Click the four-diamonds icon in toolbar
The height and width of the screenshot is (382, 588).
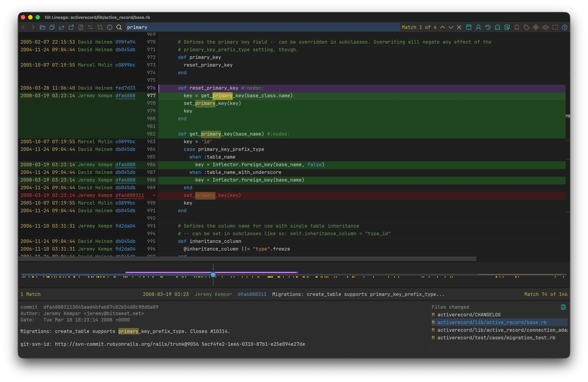pyautogui.click(x=536, y=27)
